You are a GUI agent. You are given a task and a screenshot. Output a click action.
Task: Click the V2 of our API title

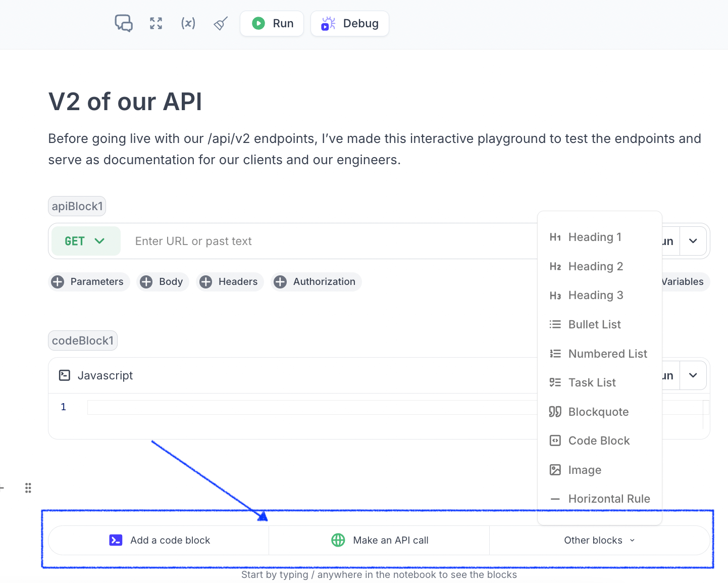tap(125, 102)
